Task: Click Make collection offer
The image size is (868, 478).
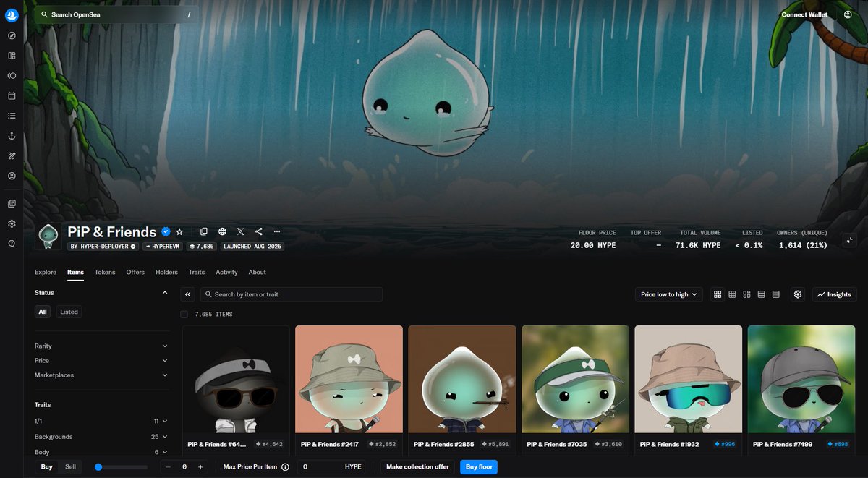Action: 417,467
